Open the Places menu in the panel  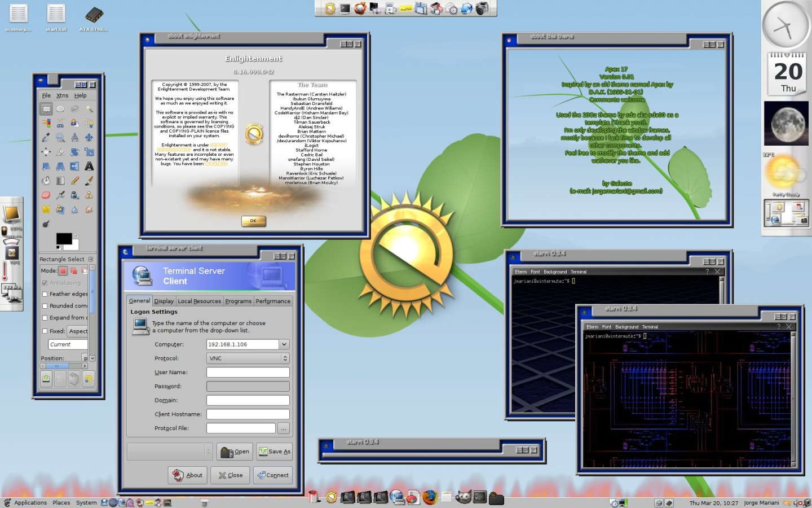pyautogui.click(x=61, y=502)
